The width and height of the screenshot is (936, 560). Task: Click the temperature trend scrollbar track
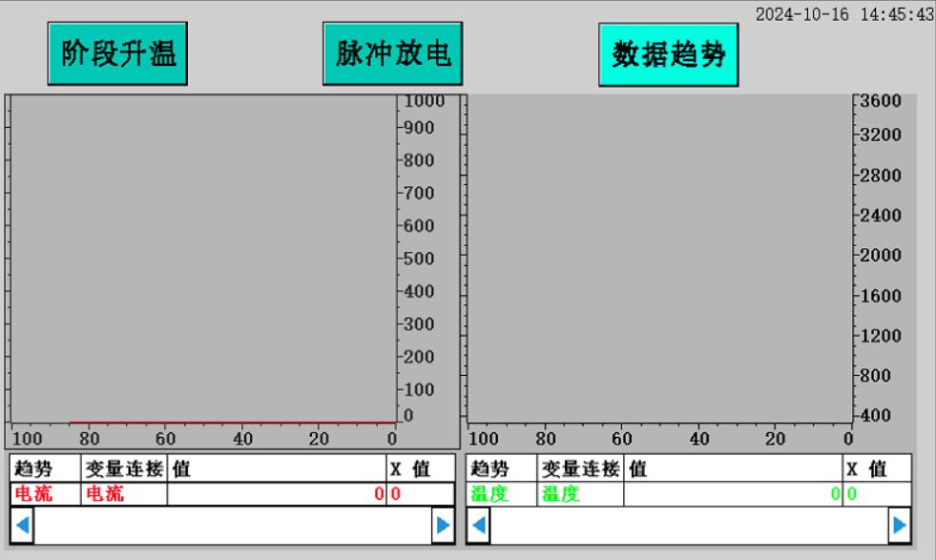(x=690, y=526)
